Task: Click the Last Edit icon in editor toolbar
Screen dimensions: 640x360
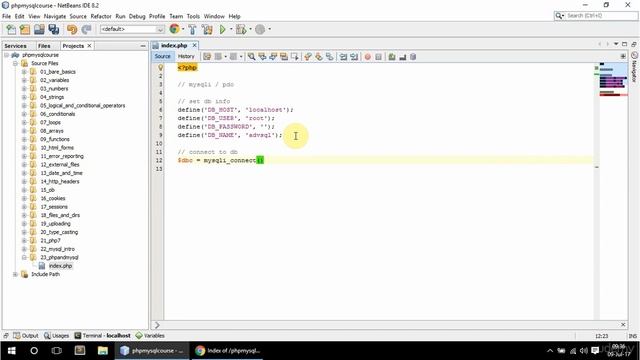Action: [x=207, y=57]
